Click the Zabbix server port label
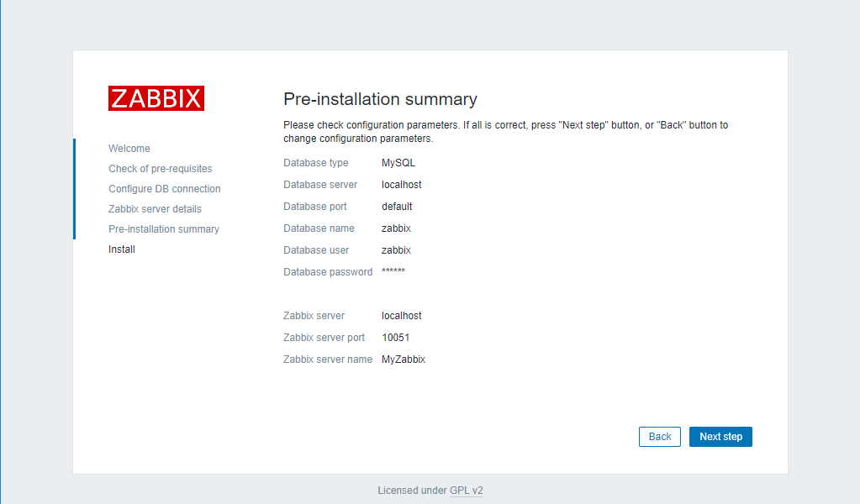Image resolution: width=860 pixels, height=504 pixels. (x=324, y=338)
